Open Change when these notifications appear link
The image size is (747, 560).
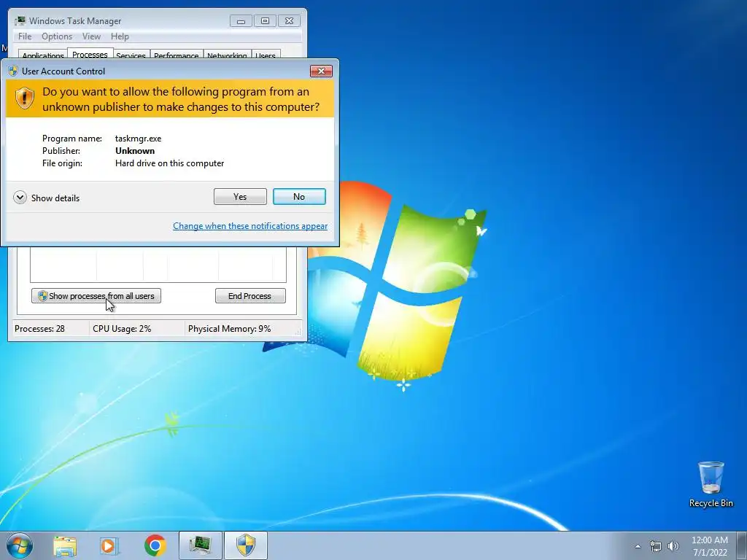(250, 226)
